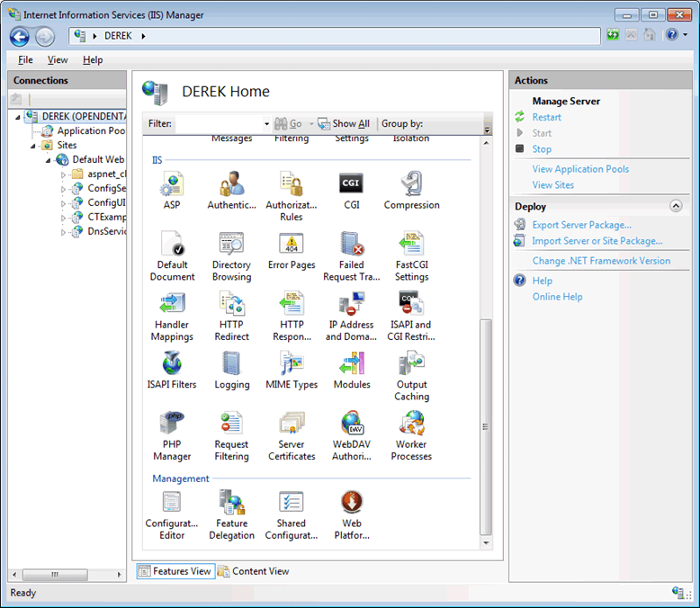Open the ASP feature icon
The image size is (700, 608).
[x=172, y=190]
